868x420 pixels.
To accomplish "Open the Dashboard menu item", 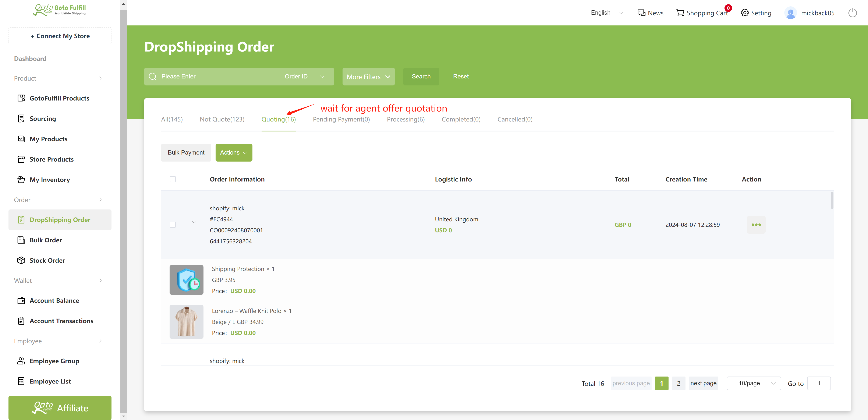I will tap(30, 59).
